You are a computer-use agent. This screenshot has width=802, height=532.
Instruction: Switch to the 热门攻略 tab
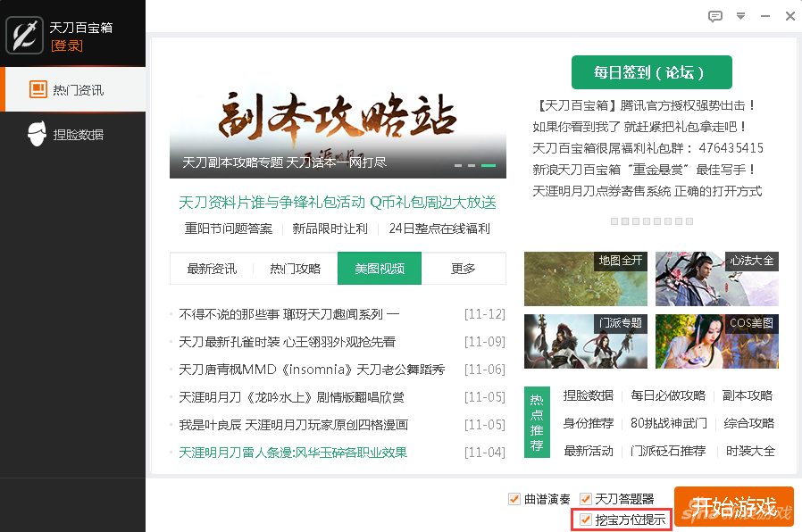click(295, 269)
